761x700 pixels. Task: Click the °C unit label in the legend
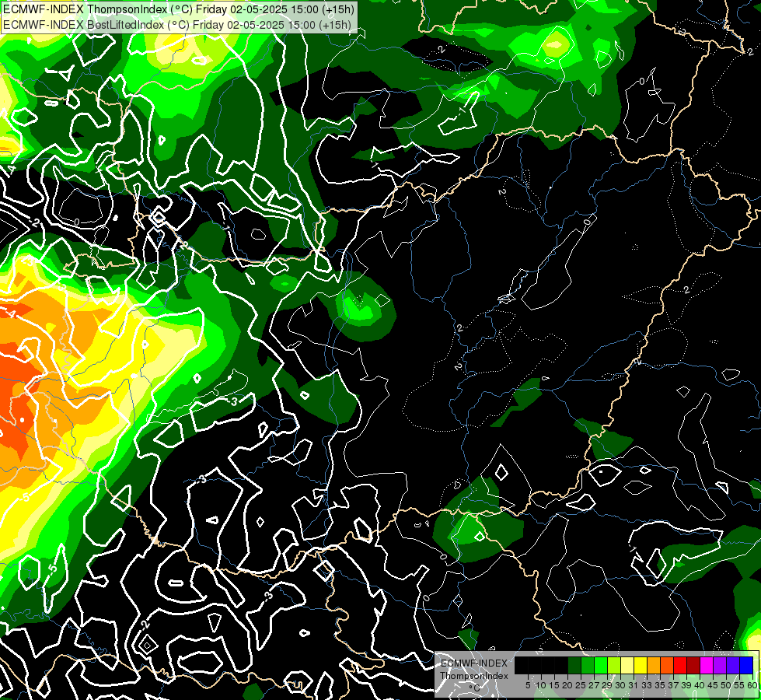pyautogui.click(x=475, y=688)
